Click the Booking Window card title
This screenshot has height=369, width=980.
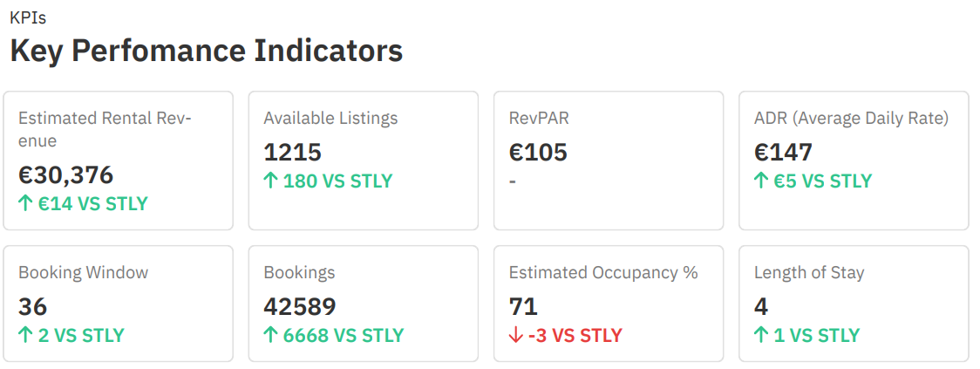click(x=84, y=272)
